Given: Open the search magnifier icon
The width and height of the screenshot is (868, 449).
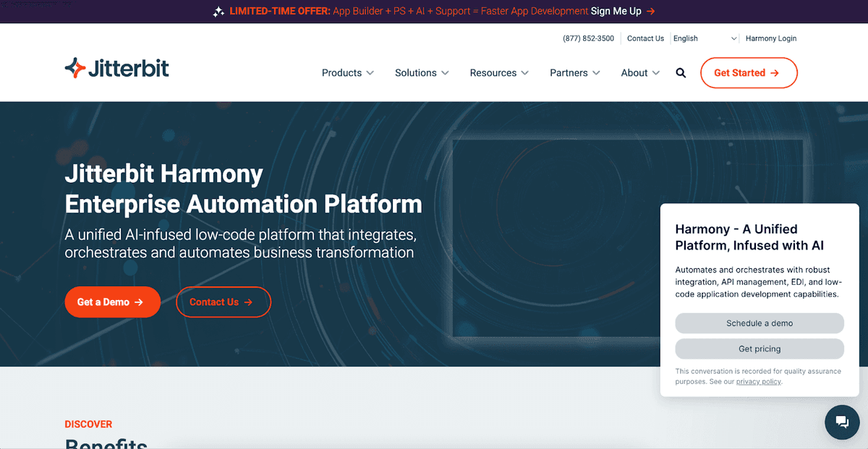Looking at the screenshot, I should point(681,73).
